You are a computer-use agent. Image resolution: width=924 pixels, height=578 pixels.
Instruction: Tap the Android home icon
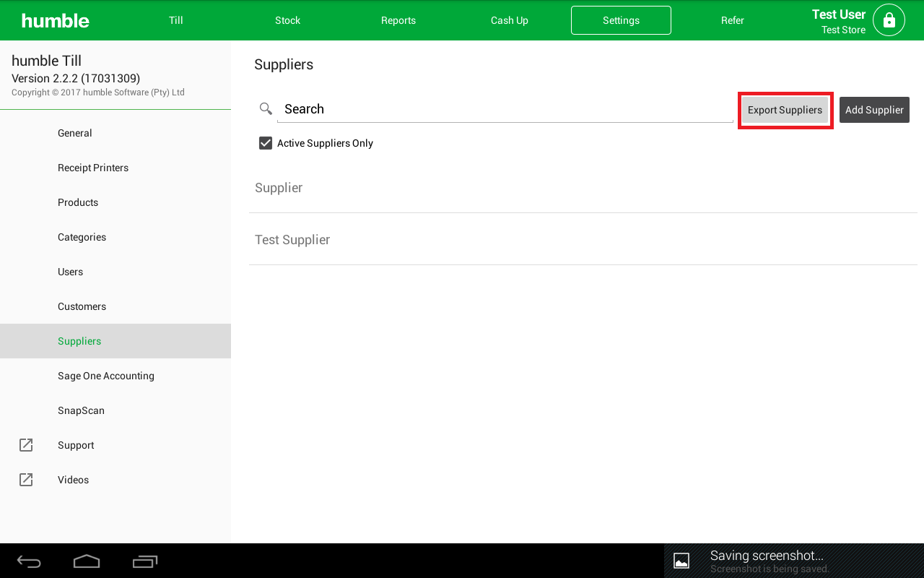pyautogui.click(x=87, y=561)
